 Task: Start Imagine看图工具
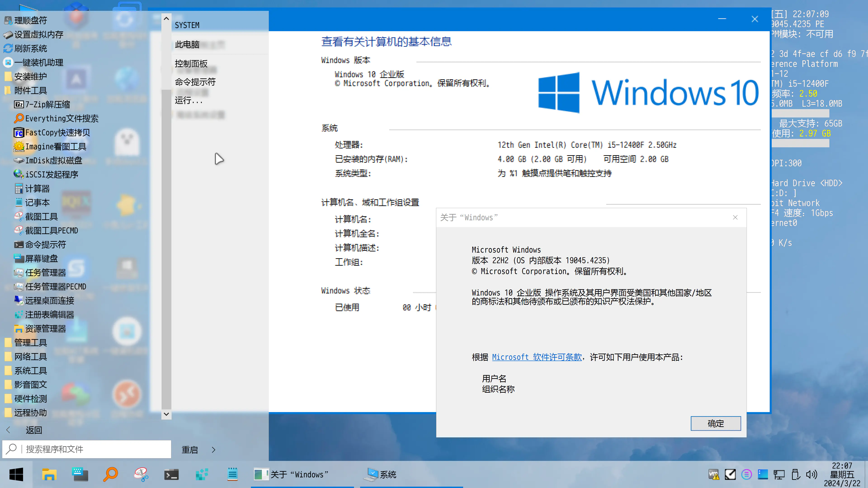coord(55,146)
